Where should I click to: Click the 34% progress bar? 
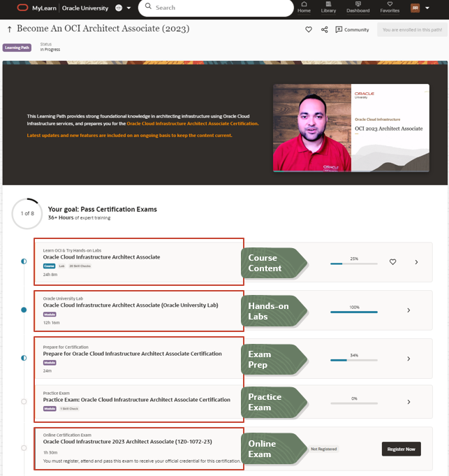click(x=354, y=360)
